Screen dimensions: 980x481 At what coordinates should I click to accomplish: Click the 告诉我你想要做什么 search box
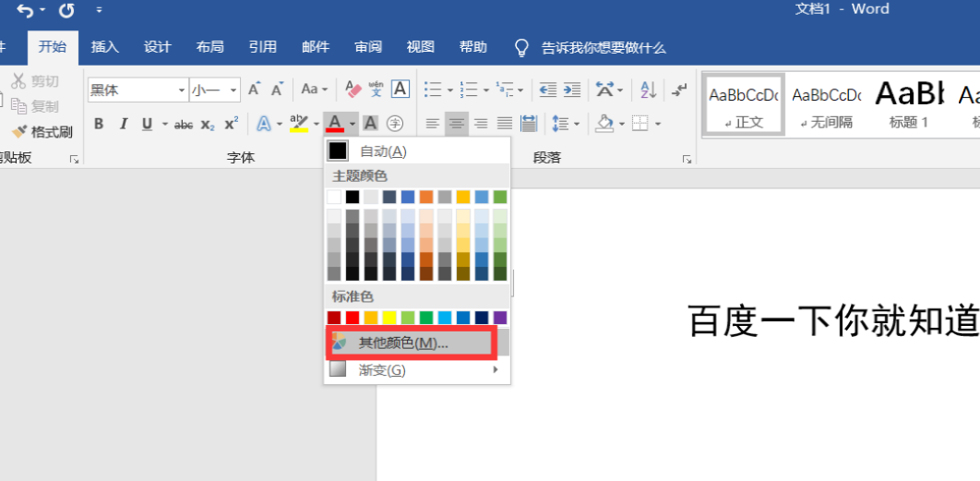tap(590, 47)
